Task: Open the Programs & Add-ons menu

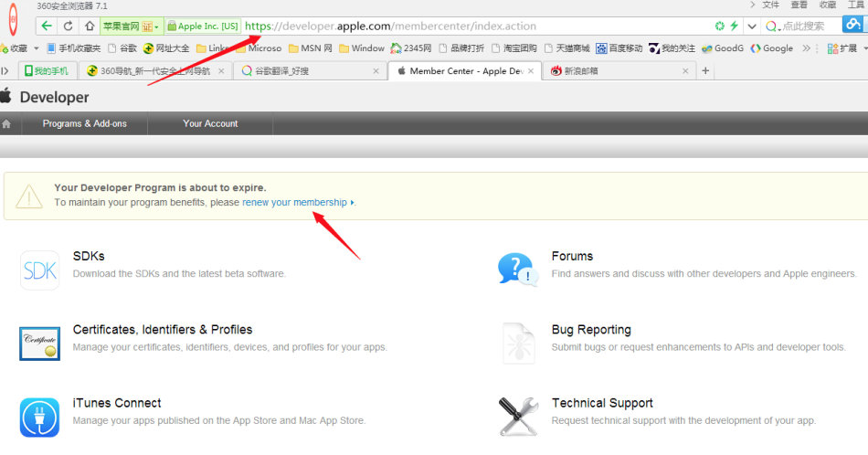Action: (x=85, y=123)
